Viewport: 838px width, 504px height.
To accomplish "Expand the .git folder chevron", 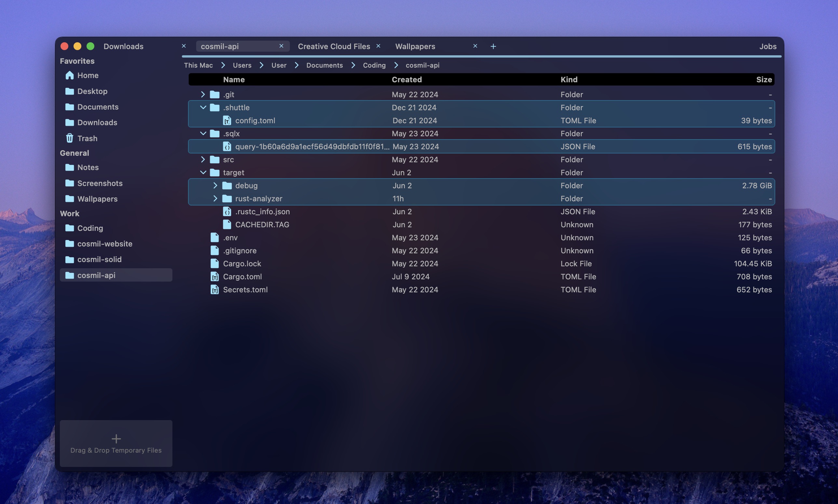I will (x=203, y=94).
